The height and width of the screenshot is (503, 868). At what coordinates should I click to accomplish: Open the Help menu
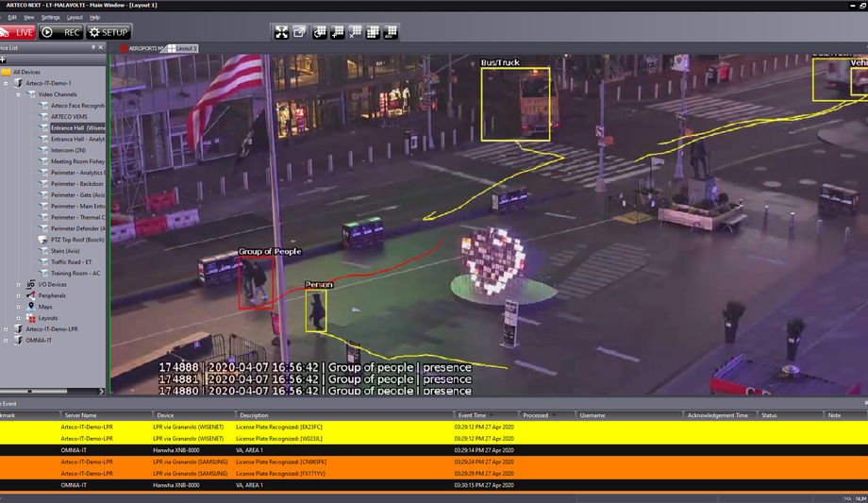click(94, 17)
